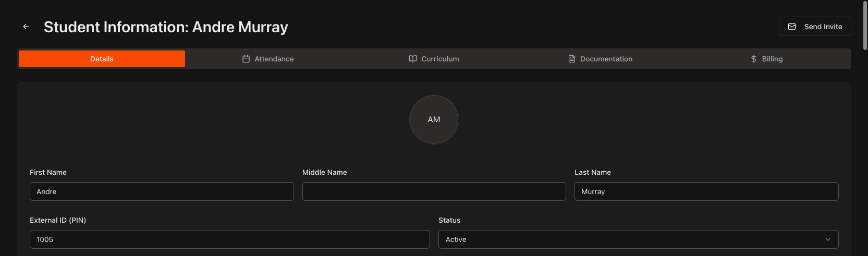Click the Student Information: Andre Murray heading
The image size is (868, 256).
coord(166,27)
